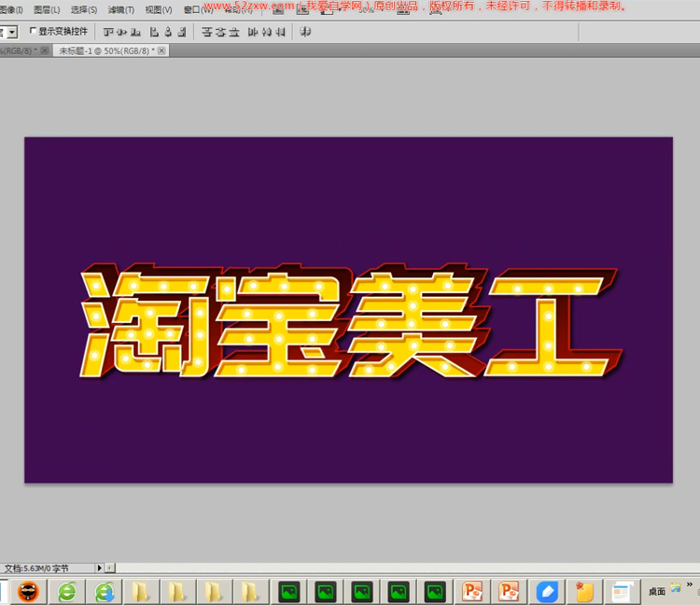Screen dimensions: 700x606
Task: Open the orange sunglasses-face taskbar app
Action: coord(28,592)
